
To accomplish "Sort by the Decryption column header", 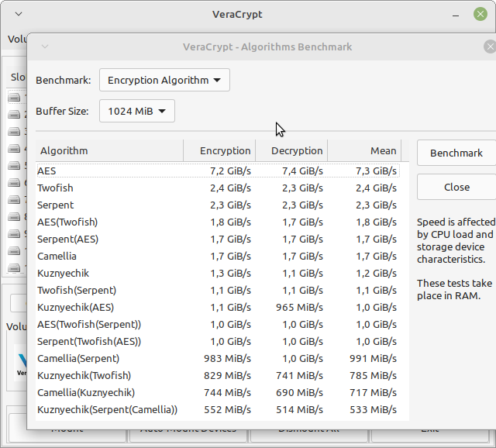I will (291, 151).
